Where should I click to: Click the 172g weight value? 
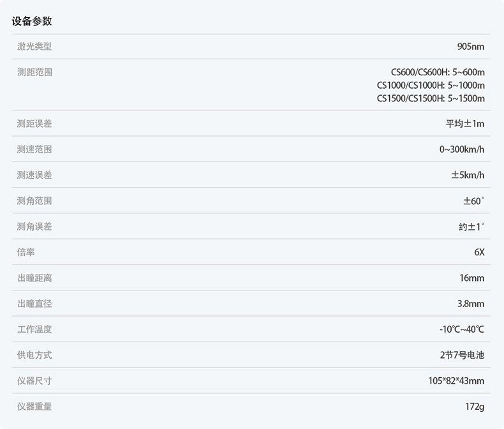pos(475,407)
